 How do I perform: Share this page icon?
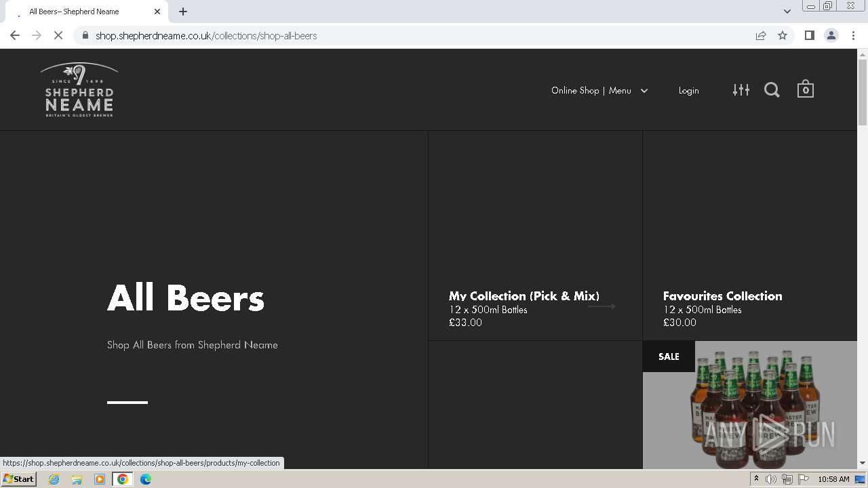pos(761,35)
